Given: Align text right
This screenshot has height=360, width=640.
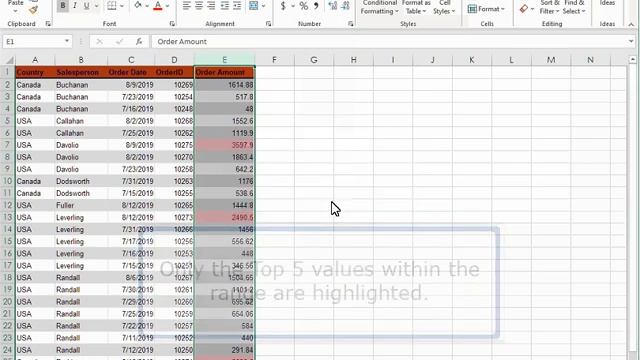Looking at the screenshot, I should [211, 6].
